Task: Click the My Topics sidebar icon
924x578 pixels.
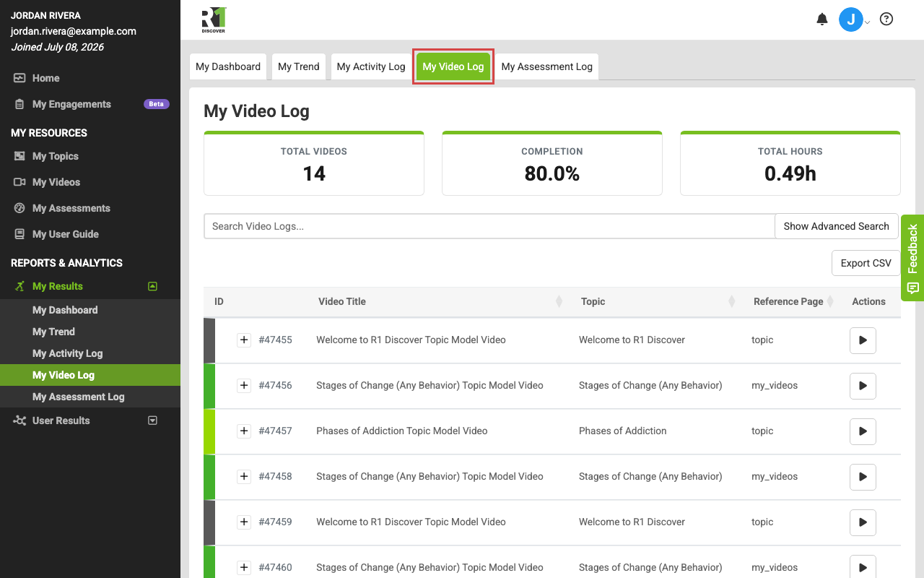Action: click(x=19, y=156)
